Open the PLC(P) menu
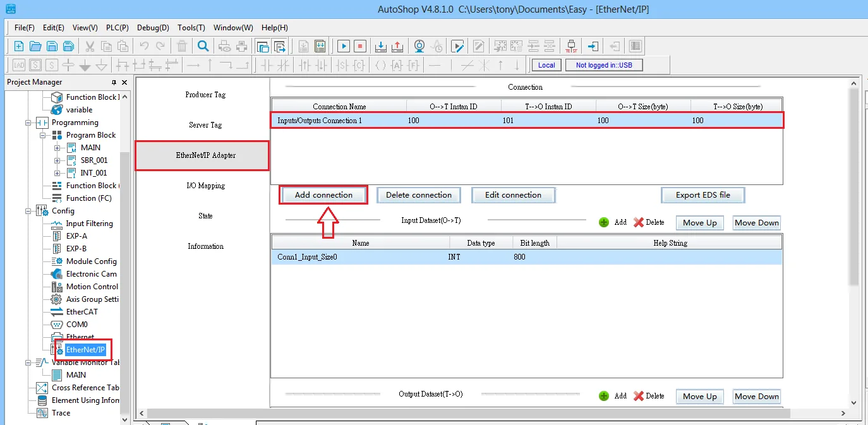 click(x=118, y=28)
